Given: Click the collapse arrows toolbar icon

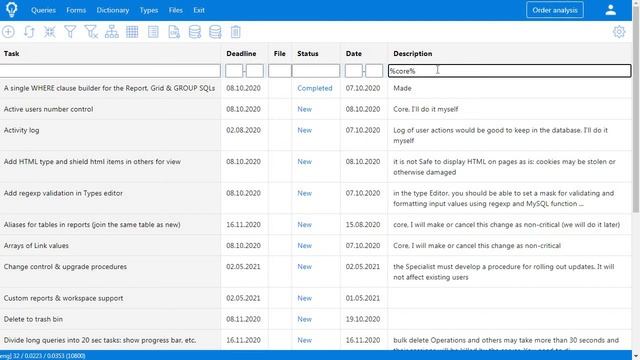Looking at the screenshot, I should tap(50, 32).
